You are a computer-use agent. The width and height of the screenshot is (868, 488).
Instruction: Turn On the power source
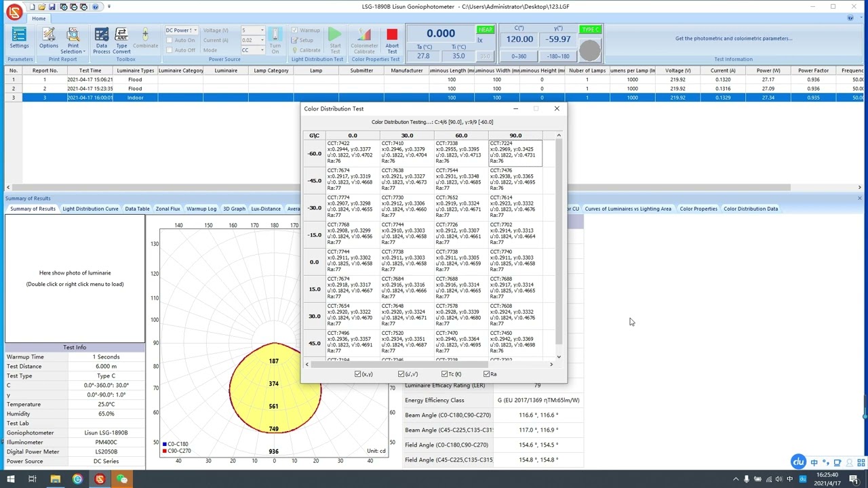point(275,41)
